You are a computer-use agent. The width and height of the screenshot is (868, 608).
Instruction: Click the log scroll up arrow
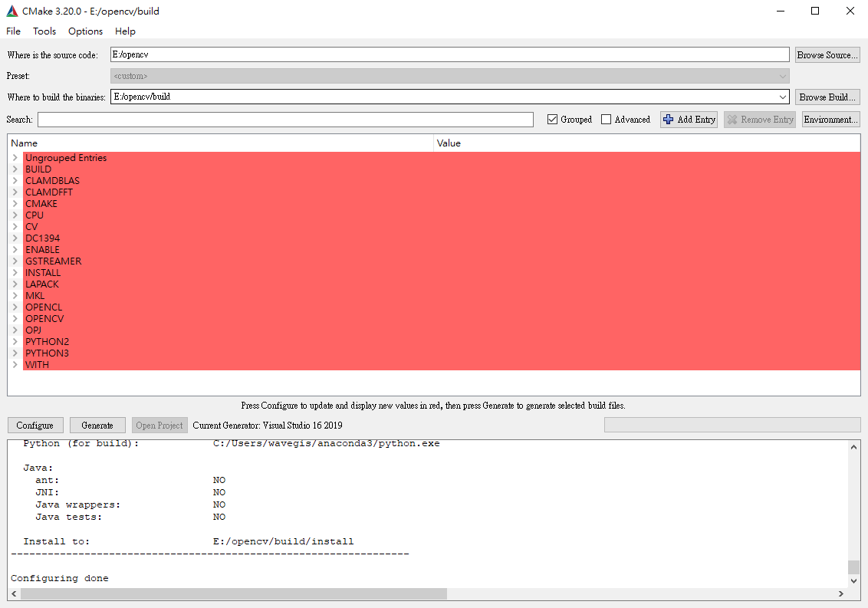[x=853, y=447]
